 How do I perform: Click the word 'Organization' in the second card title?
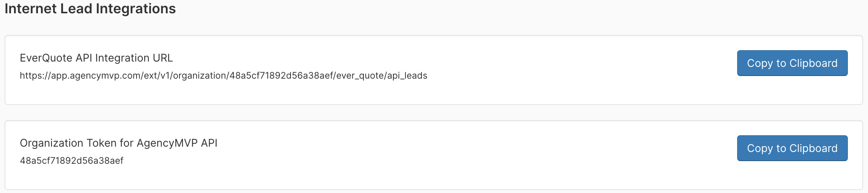[52, 143]
